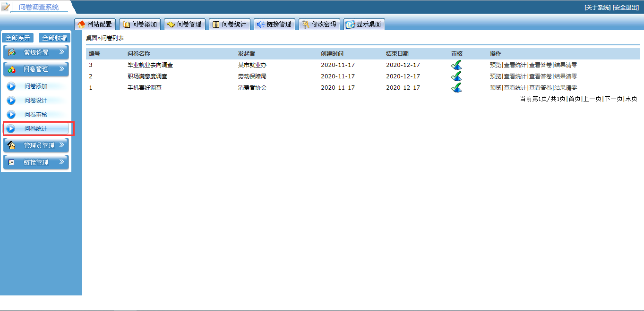The width and height of the screenshot is (644, 311).
Task: Click the 全部展开 button
Action: (x=17, y=38)
